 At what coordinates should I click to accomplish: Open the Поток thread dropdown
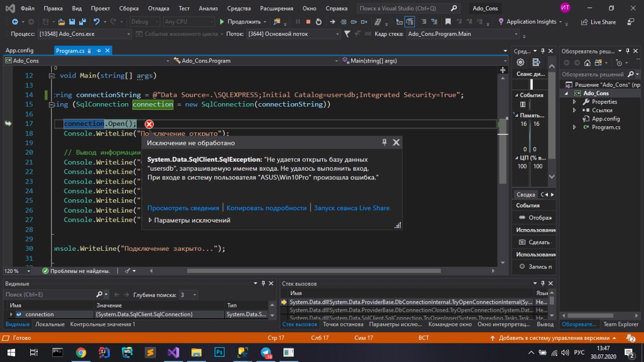point(293,34)
